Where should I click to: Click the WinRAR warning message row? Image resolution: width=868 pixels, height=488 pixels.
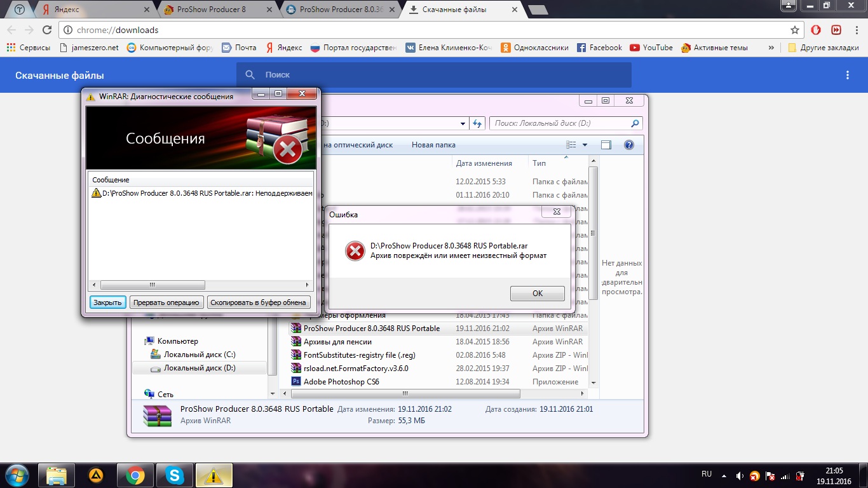pos(201,193)
